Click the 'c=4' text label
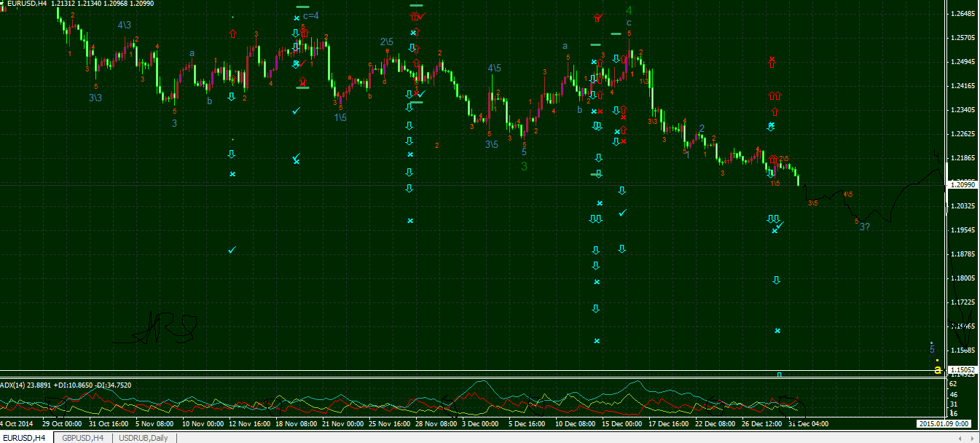980x443 pixels. click(311, 15)
